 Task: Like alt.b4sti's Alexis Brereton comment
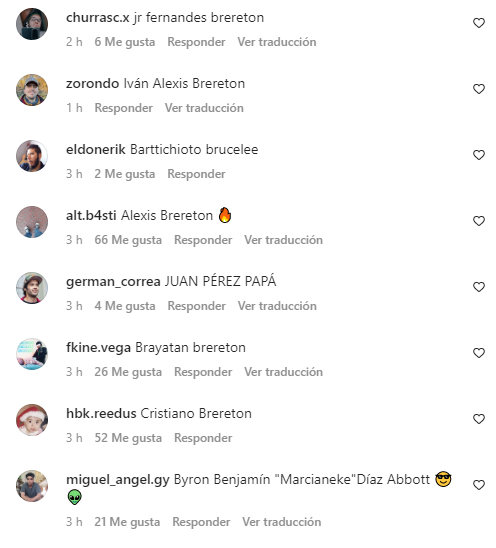point(479,221)
